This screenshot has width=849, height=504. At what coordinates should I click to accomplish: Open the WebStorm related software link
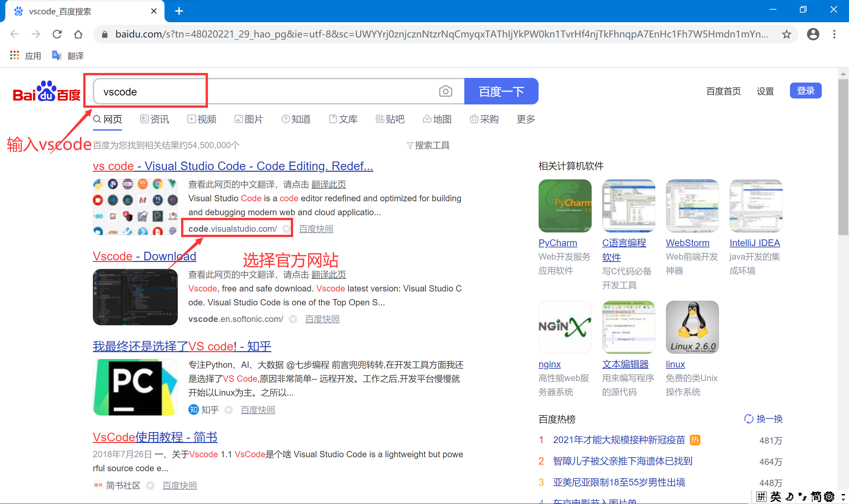(x=687, y=243)
